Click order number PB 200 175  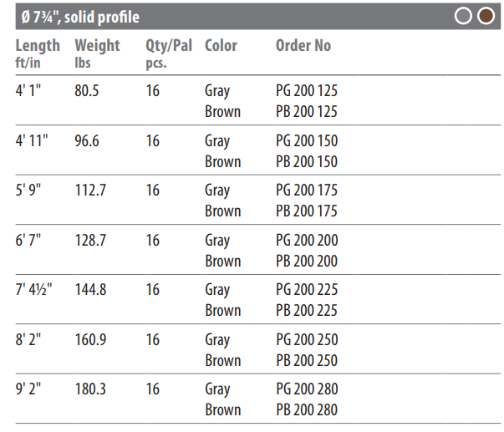(307, 211)
